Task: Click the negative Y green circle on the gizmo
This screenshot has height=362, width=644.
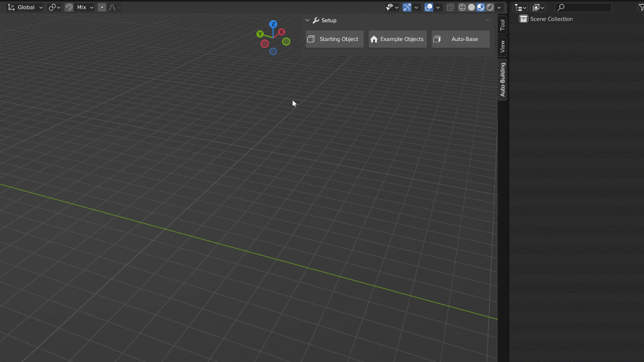Action: click(x=286, y=42)
